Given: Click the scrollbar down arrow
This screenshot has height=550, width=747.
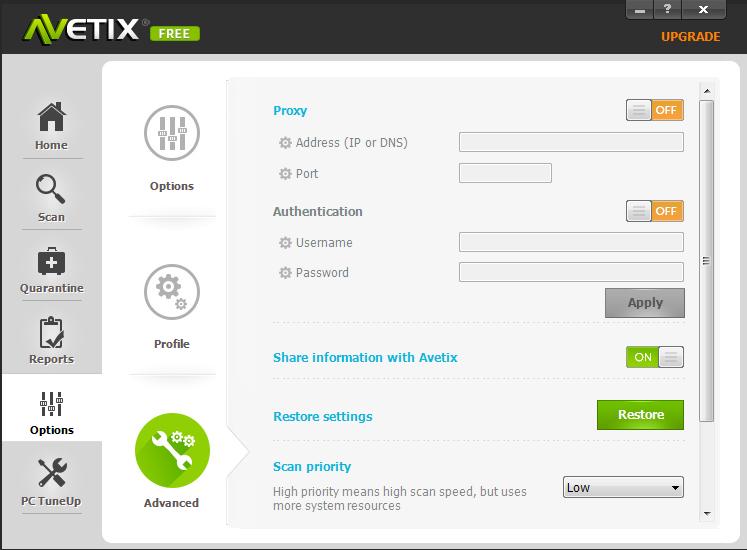Looking at the screenshot, I should (706, 513).
